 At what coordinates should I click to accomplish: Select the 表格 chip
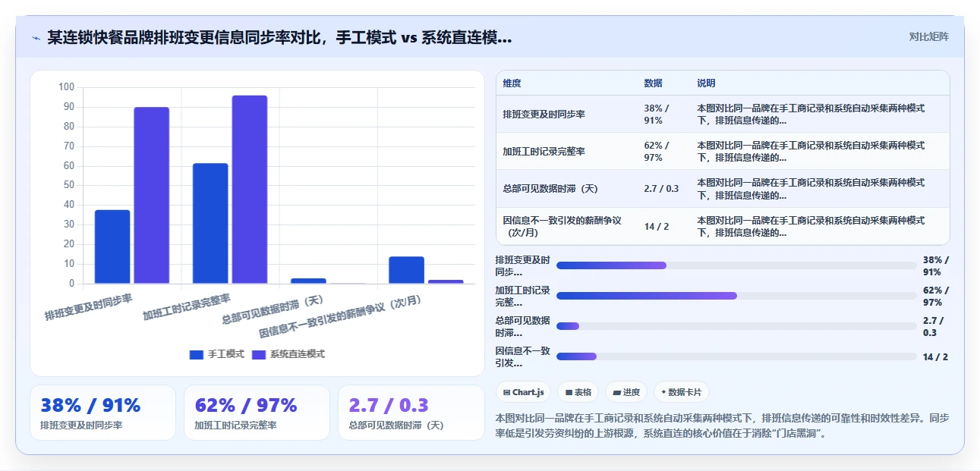pyautogui.click(x=578, y=392)
